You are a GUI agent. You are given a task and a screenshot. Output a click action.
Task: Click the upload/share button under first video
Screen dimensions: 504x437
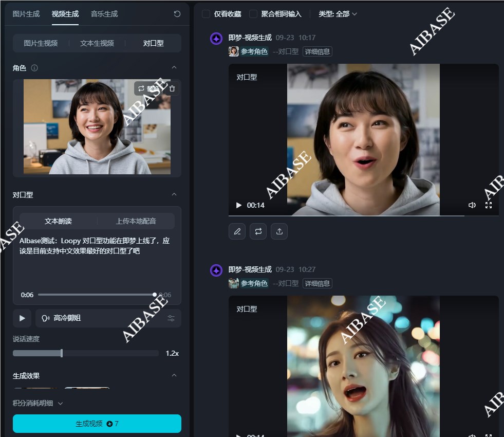click(279, 231)
